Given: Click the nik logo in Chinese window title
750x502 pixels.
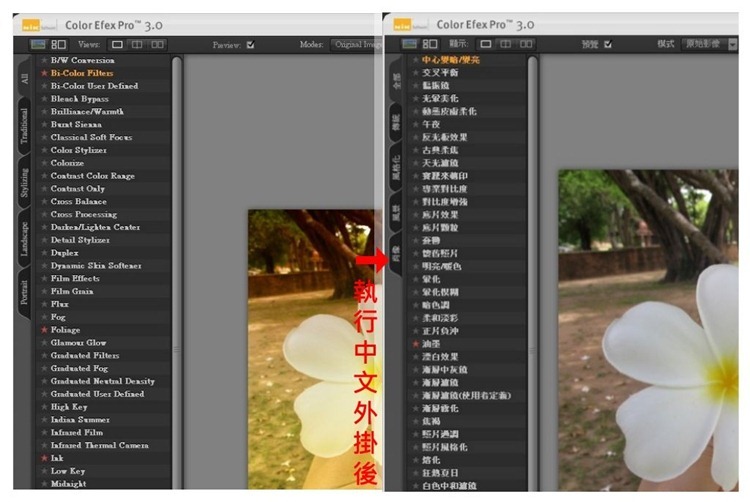Looking at the screenshot, I should pyautogui.click(x=402, y=24).
